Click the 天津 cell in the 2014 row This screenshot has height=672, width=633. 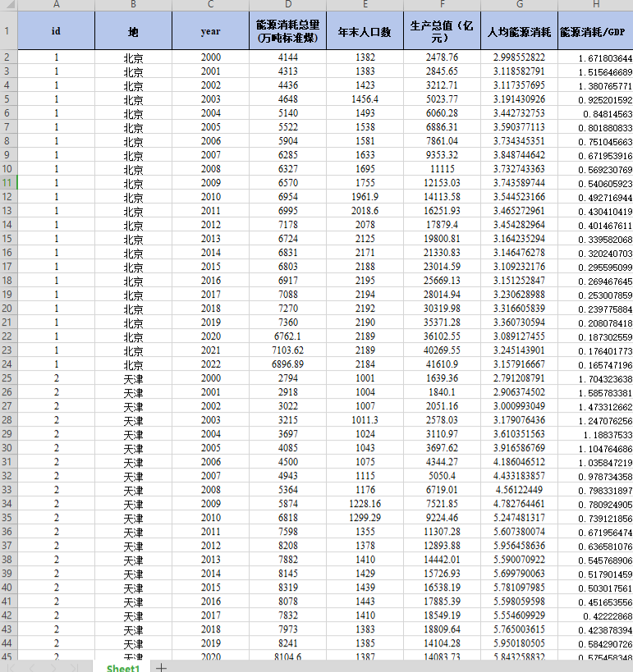pos(133,574)
